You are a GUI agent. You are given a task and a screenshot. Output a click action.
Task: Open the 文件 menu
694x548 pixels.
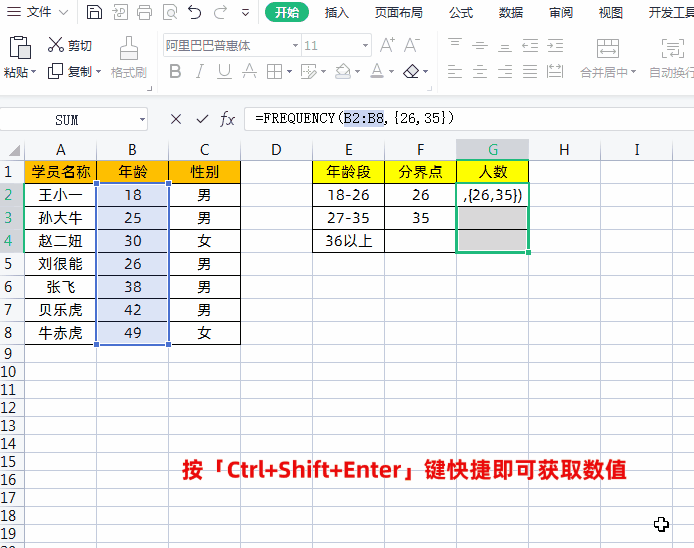(39, 12)
